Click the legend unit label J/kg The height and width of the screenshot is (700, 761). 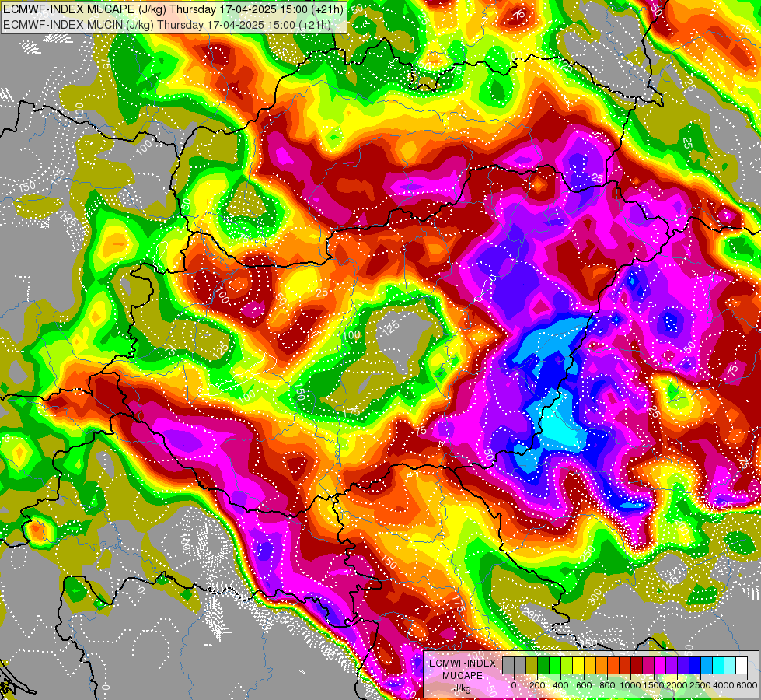(x=462, y=689)
